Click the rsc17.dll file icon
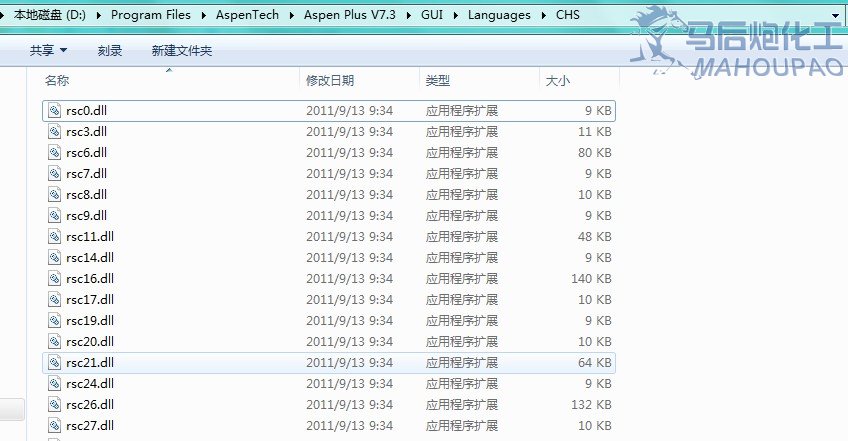This screenshot has height=441, width=848. [x=54, y=300]
